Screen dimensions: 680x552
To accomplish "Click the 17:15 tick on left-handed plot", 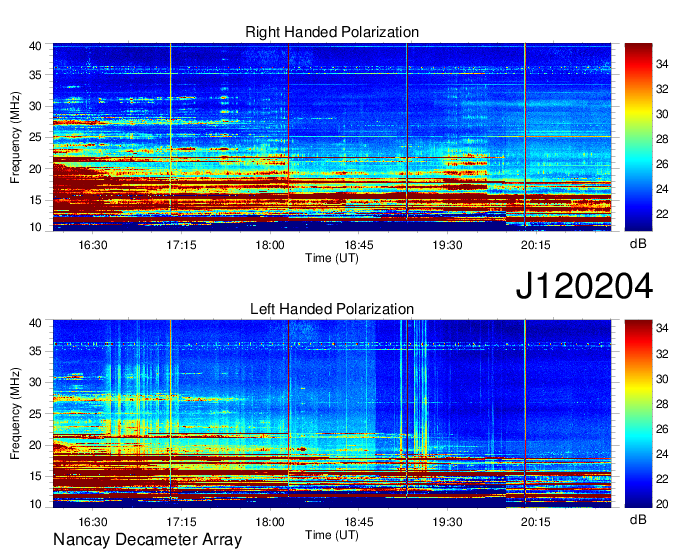I will (181, 522).
